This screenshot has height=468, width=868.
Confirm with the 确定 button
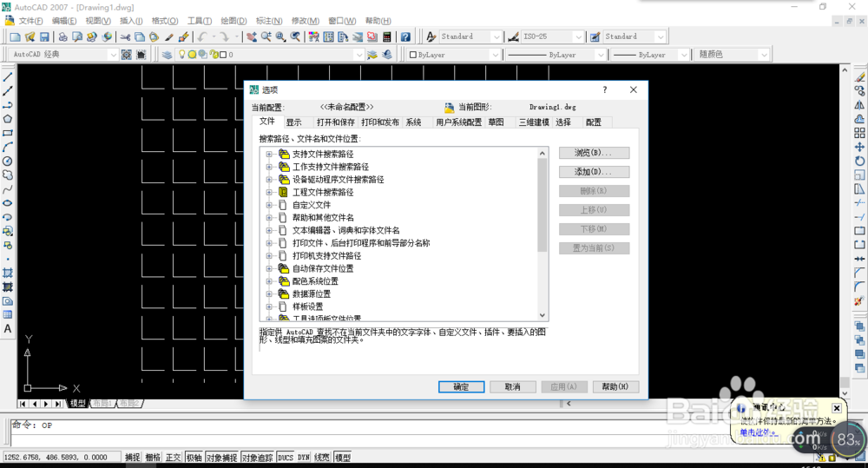click(461, 386)
